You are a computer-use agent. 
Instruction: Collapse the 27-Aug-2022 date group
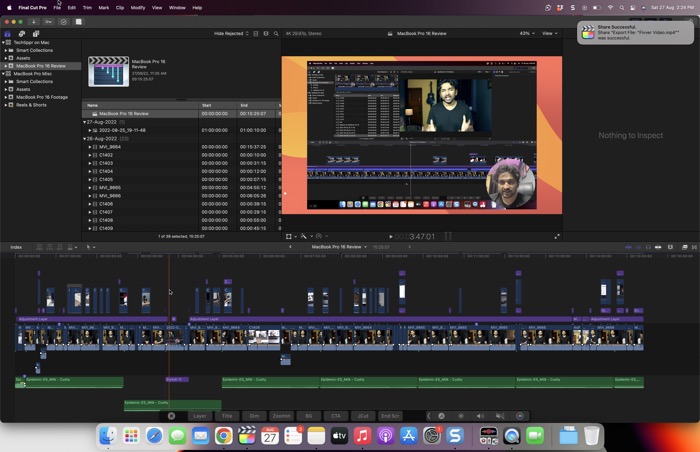(84, 122)
